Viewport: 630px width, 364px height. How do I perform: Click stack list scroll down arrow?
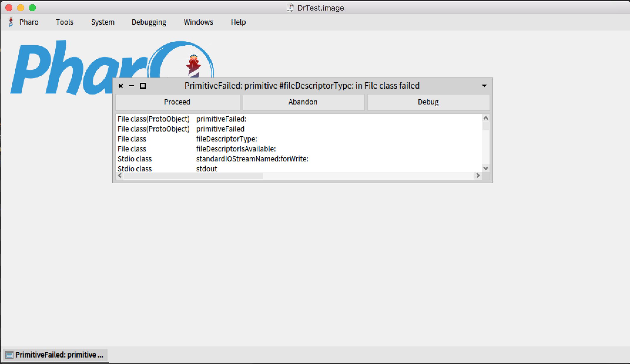click(486, 168)
